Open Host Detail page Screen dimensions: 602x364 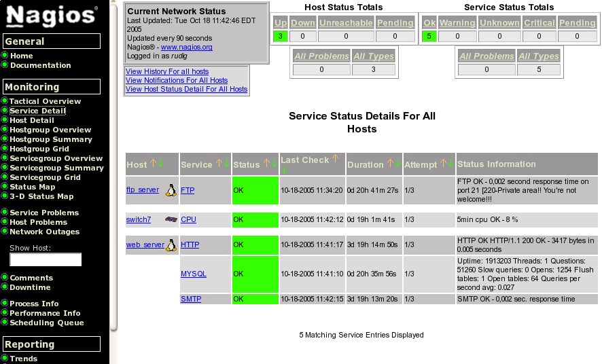pos(32,120)
